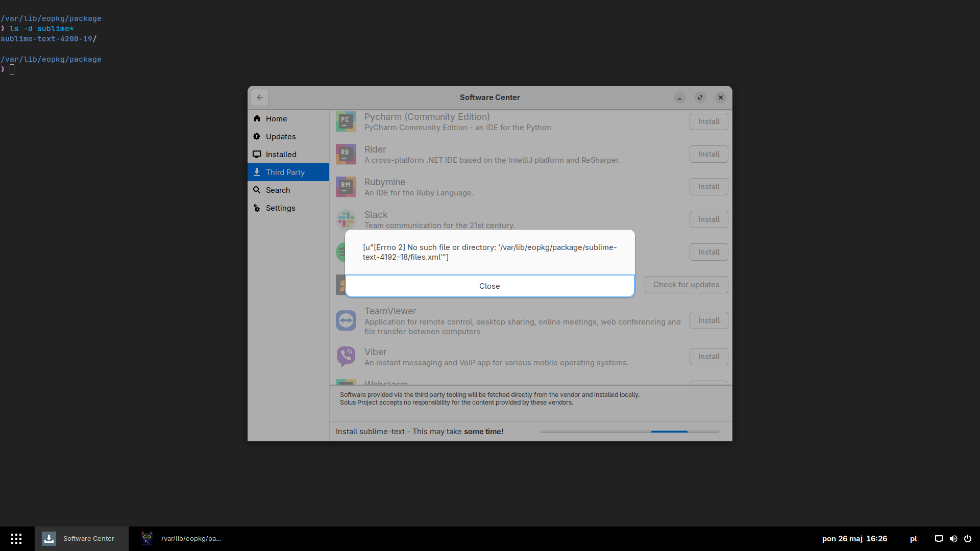Click the install progress bar
Viewport: 980px width, 551px height.
(x=630, y=432)
